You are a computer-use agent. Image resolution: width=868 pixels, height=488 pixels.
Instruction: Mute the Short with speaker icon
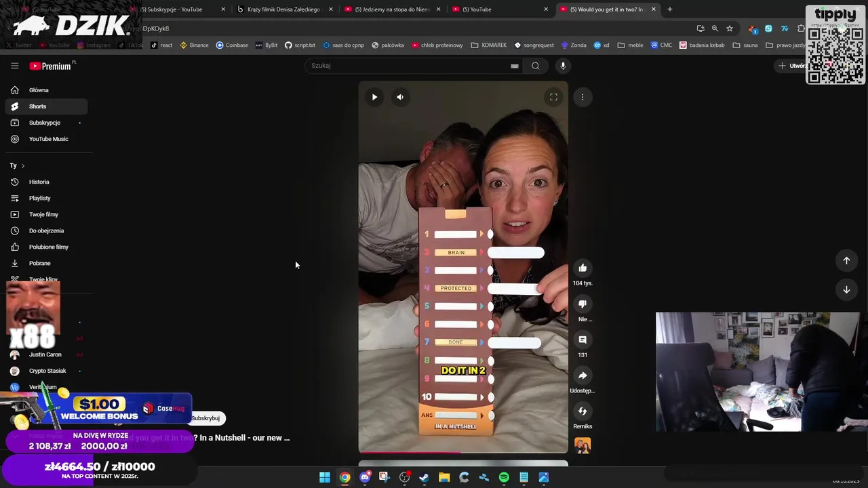pos(400,97)
